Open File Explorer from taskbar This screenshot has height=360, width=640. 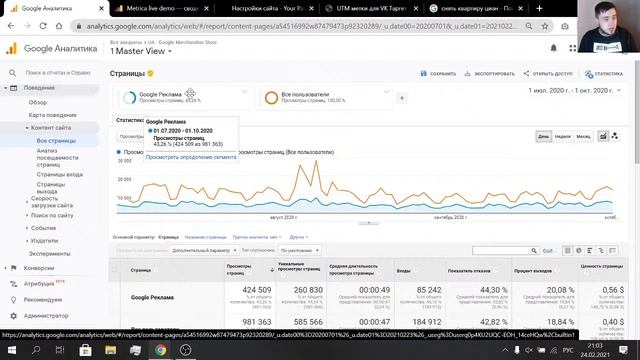110,350
